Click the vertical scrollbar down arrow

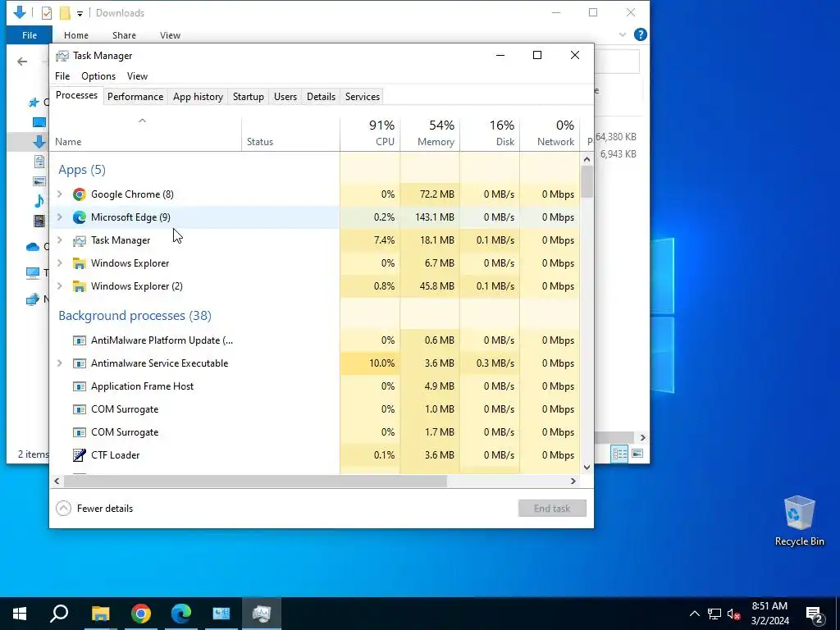point(587,467)
